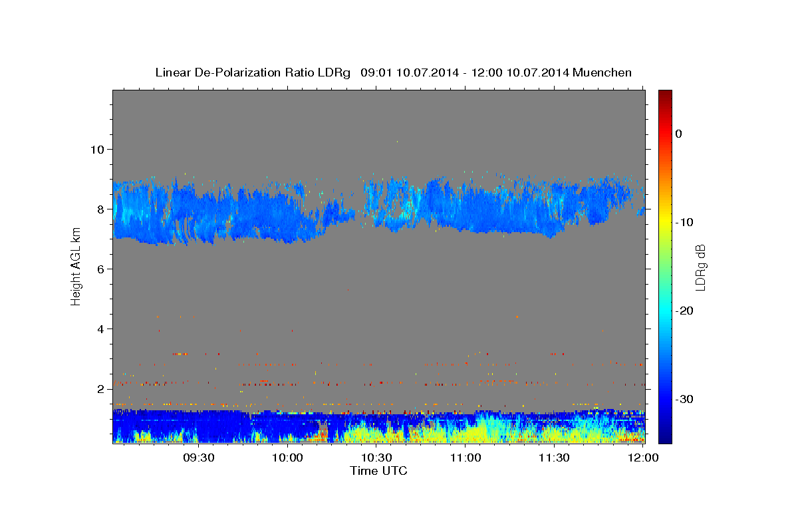The width and height of the screenshot is (798, 532).
Task: Click the height tick label 8
Action: pyautogui.click(x=100, y=209)
